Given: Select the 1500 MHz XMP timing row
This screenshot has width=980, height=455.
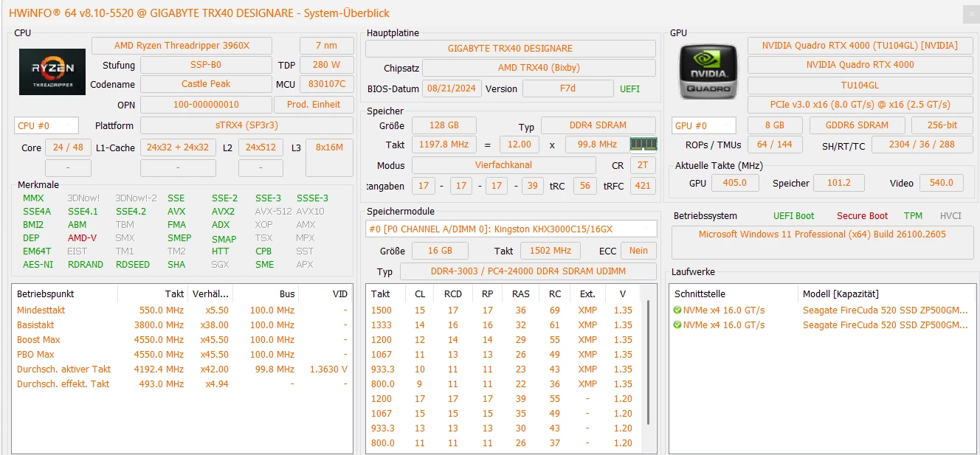Looking at the screenshot, I should pyautogui.click(x=505, y=310).
